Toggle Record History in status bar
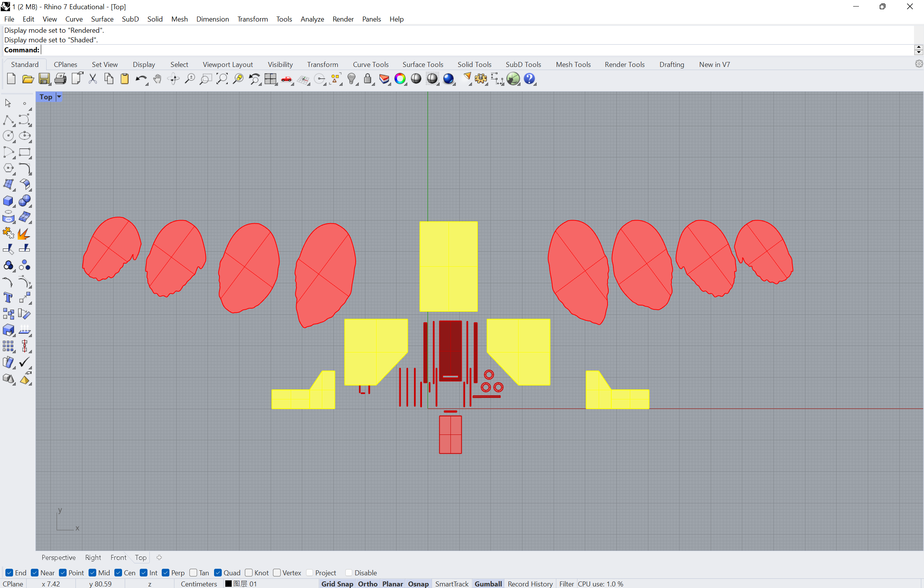Screen dimensions: 924x588 point(530,584)
